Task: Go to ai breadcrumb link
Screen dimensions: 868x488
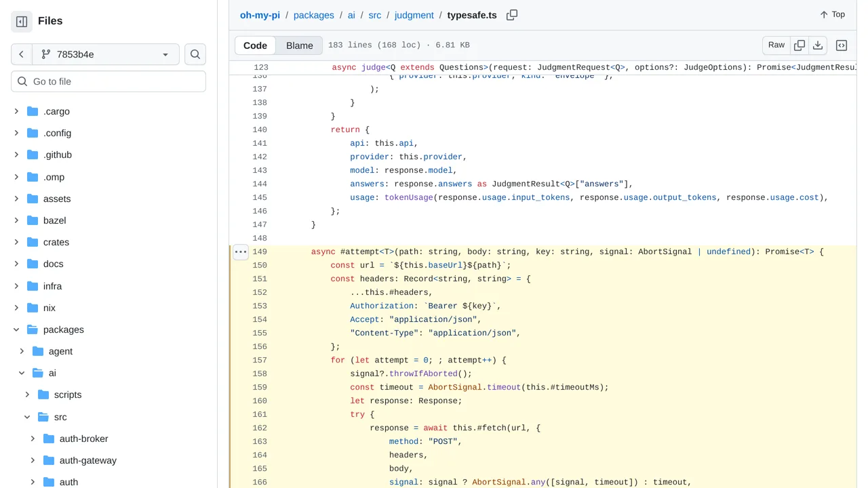Action: (x=351, y=15)
